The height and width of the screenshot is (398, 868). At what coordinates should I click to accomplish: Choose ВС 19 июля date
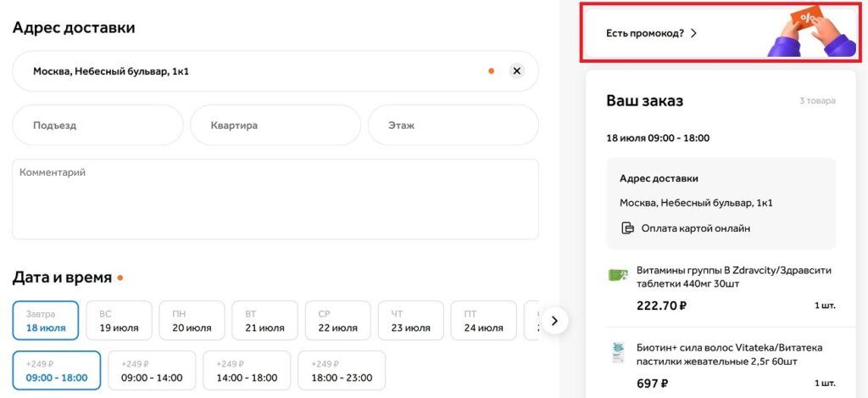(x=119, y=321)
